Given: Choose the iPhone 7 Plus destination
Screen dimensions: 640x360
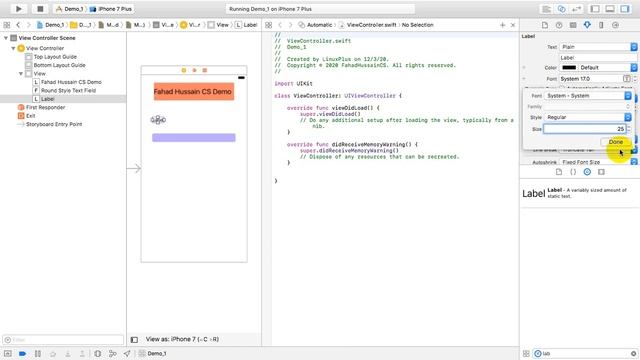Looking at the screenshot, I should (x=111, y=9).
